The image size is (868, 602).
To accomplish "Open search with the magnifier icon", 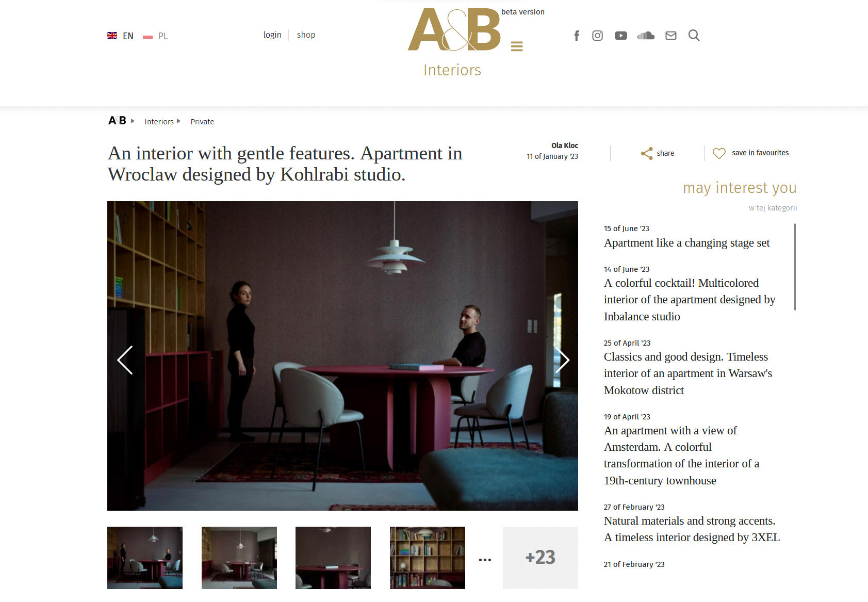I will pyautogui.click(x=694, y=36).
